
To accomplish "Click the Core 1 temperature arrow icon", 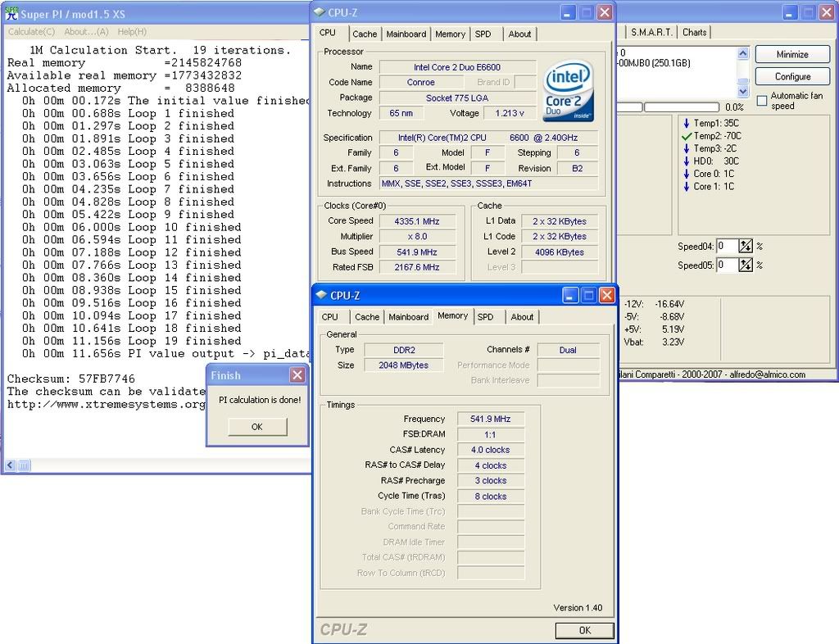I will click(687, 187).
